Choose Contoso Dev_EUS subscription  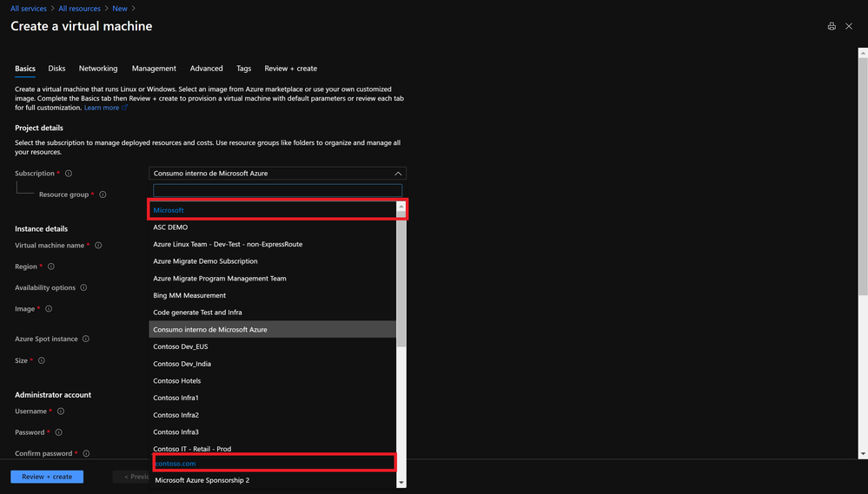273,346
